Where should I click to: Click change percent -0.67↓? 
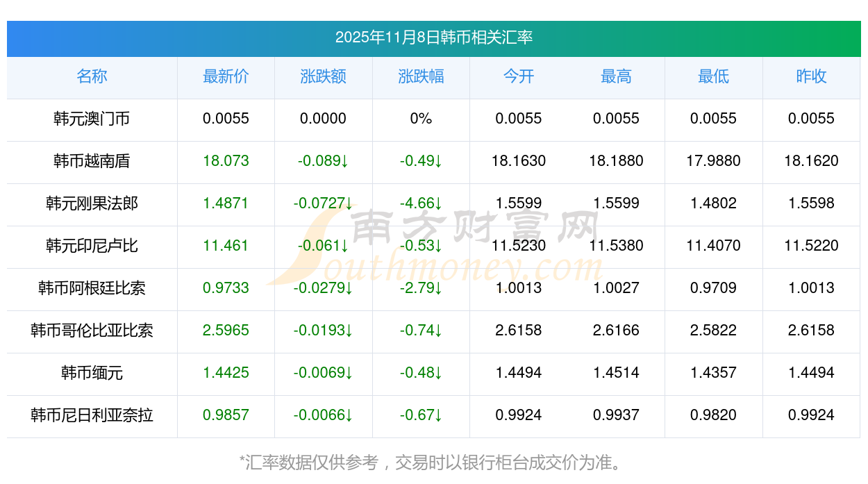[x=421, y=415]
